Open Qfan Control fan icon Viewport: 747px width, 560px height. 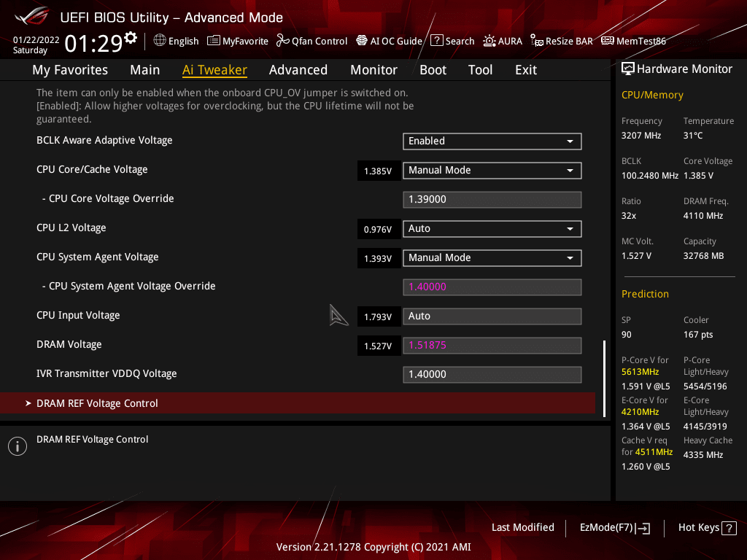pyautogui.click(x=282, y=41)
